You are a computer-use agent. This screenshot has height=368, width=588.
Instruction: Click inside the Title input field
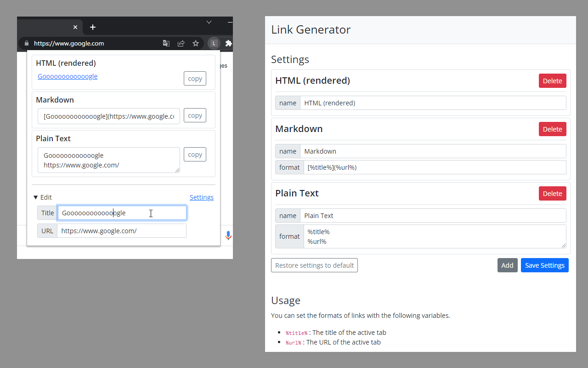click(122, 213)
